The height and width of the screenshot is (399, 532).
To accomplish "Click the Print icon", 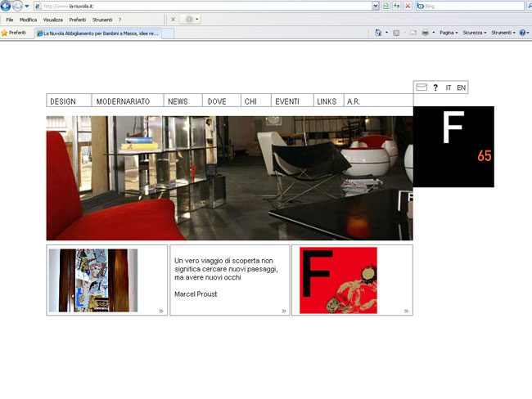I will 425,33.
